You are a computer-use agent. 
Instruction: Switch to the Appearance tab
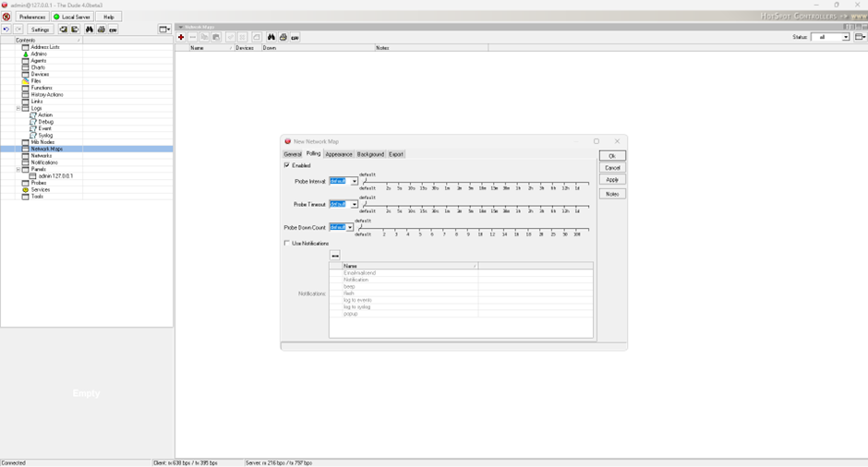(339, 154)
